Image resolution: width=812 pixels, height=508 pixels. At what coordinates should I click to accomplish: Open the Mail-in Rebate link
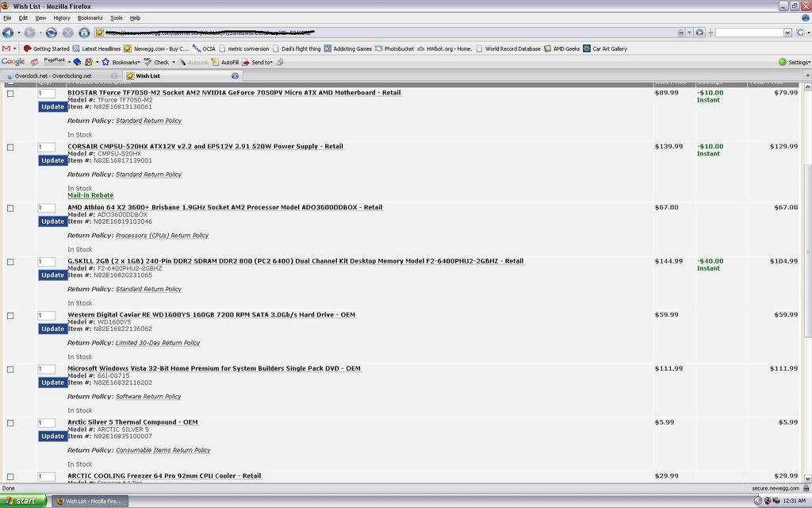[x=90, y=195]
